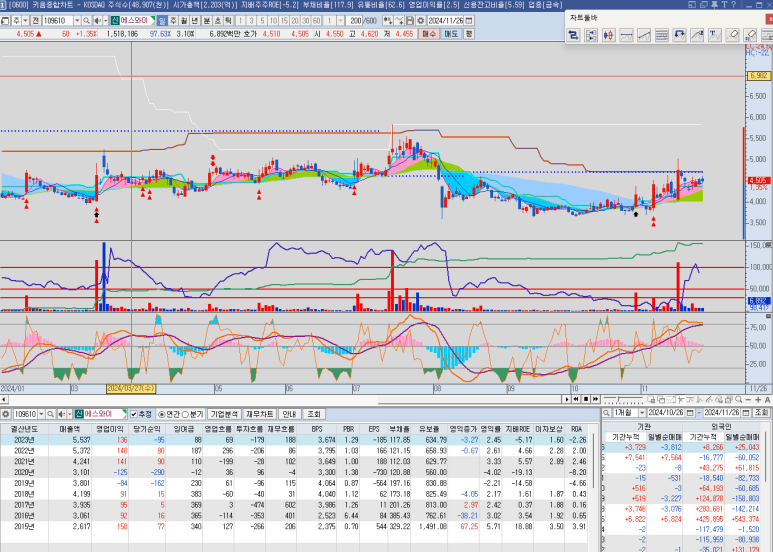
Task: Select the 2023년 row in financial table
Action: click(x=295, y=440)
